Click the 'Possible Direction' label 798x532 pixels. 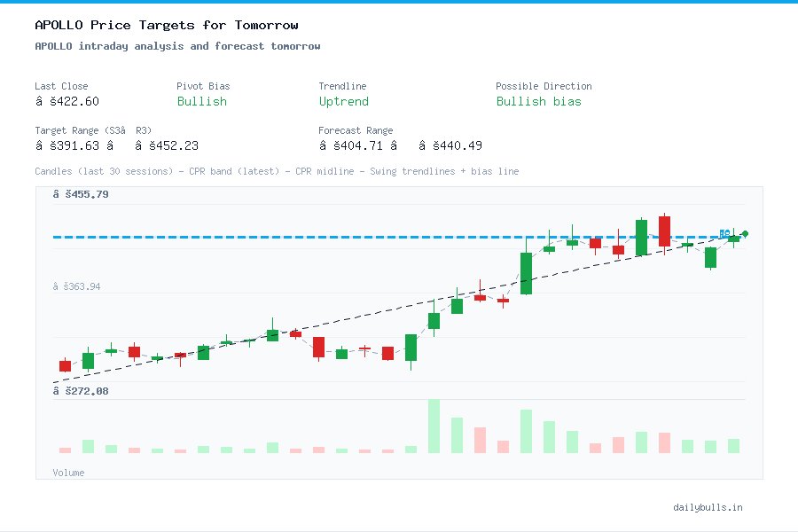pyautogui.click(x=544, y=86)
